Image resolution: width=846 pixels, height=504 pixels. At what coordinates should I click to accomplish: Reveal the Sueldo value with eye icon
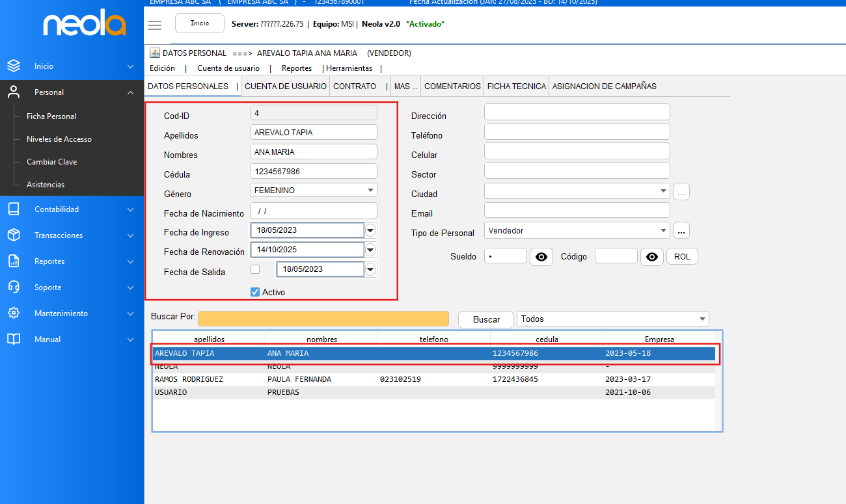pyautogui.click(x=541, y=257)
